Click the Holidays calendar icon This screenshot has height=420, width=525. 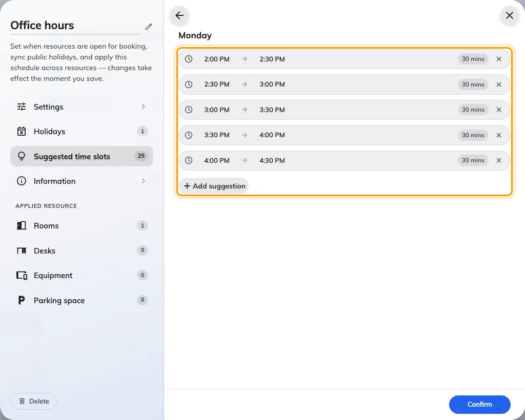(22, 132)
